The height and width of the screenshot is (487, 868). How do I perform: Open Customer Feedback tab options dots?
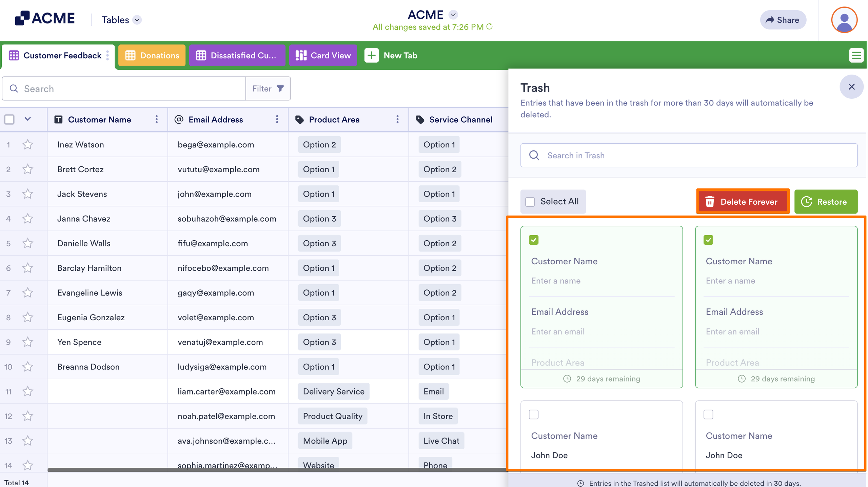tap(107, 55)
